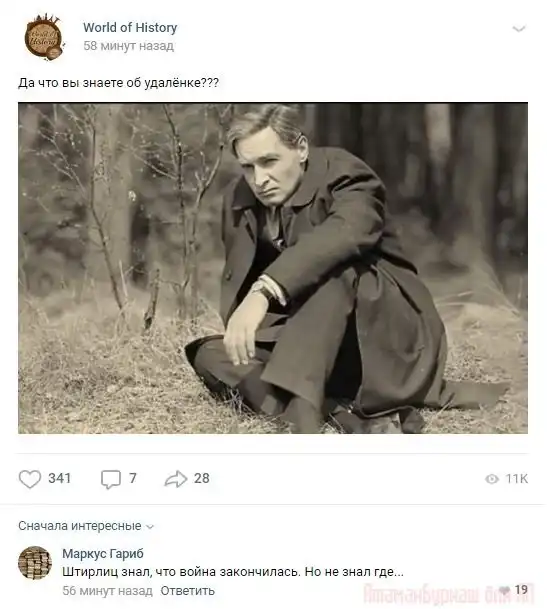Click the 7 comments counter
Image resolution: width=547 pixels, height=609 pixels.
(133, 478)
